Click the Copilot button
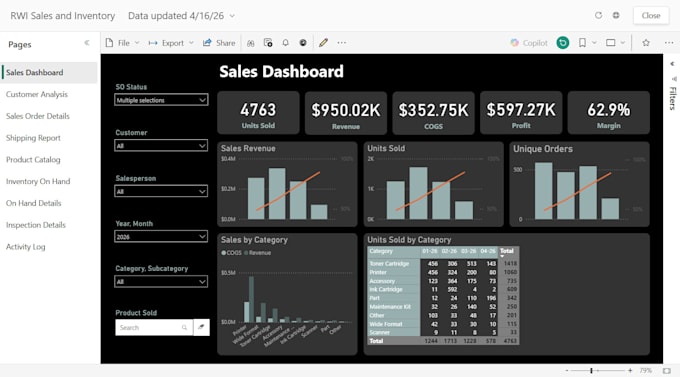The height and width of the screenshot is (377, 680). tap(529, 43)
